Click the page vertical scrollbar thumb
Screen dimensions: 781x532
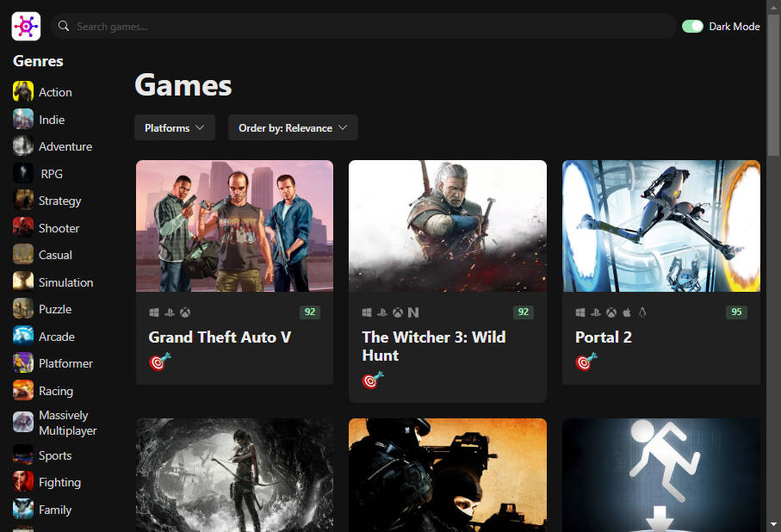click(x=773, y=84)
